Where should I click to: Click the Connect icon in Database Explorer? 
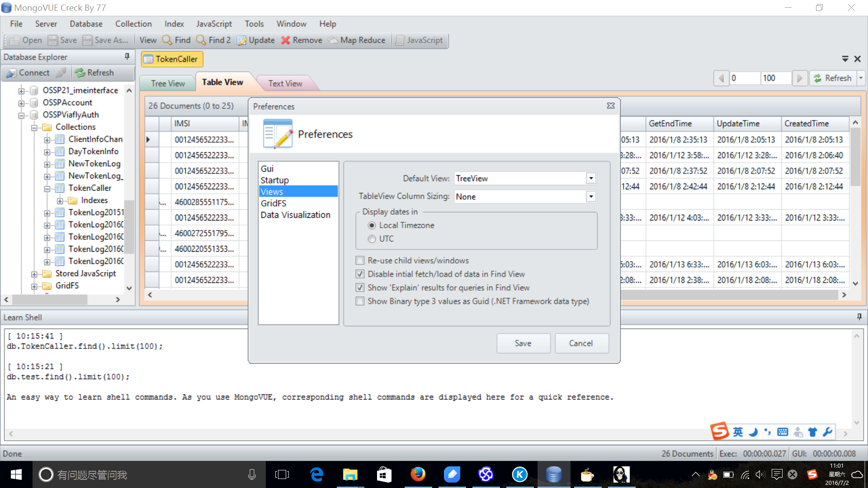12,73
